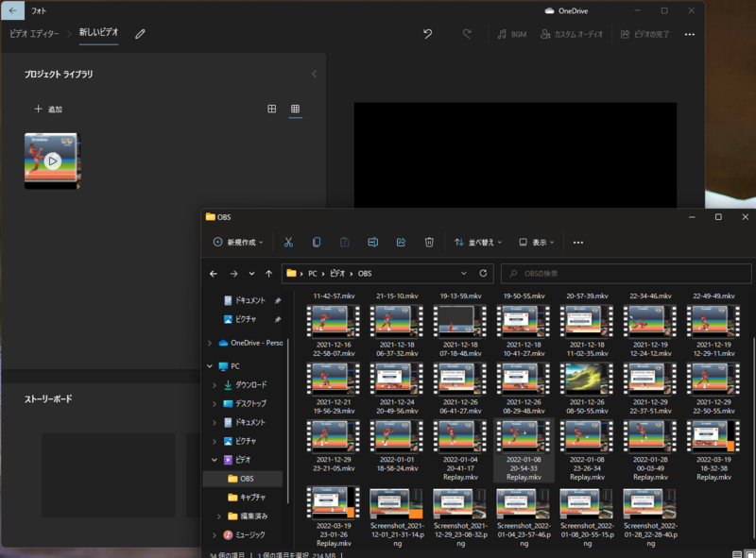
Task: Select file 2021-12-18 07-18-48.mkv
Action: pos(460,331)
